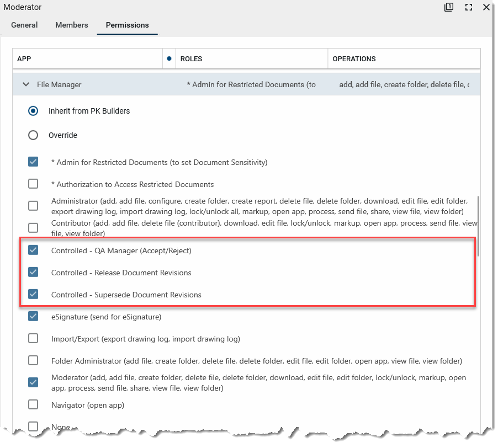This screenshot has width=498, height=448.
Task: Uncheck the eSignature role checkbox
Action: pos(33,317)
